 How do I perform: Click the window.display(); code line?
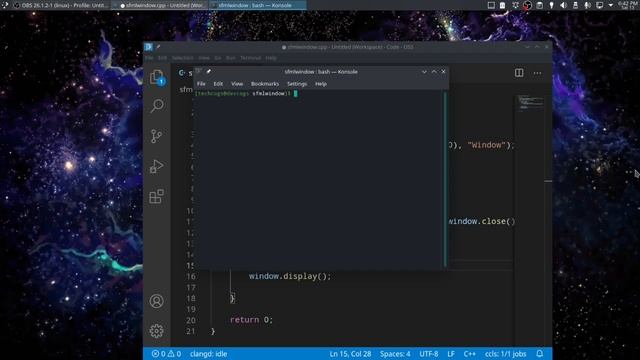(x=290, y=276)
